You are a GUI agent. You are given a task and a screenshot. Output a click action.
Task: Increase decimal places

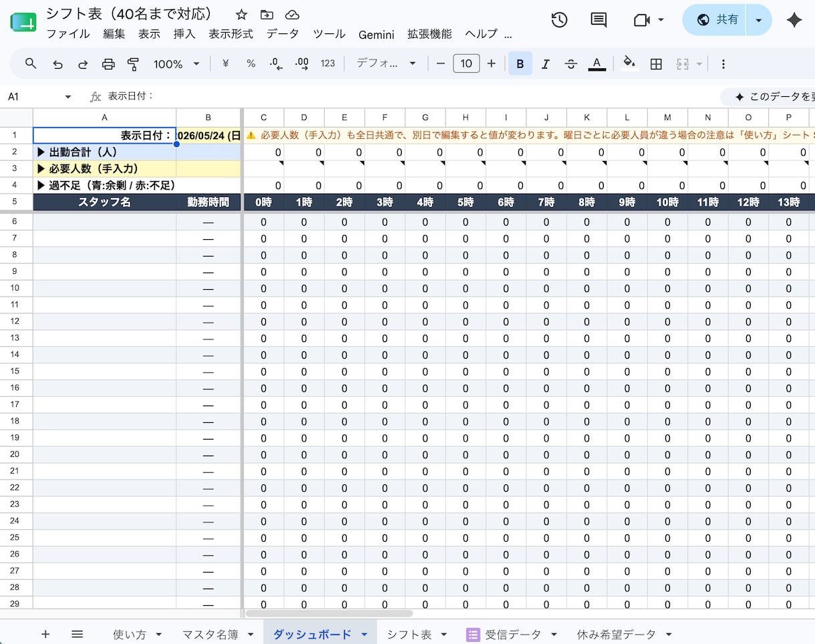302,63
